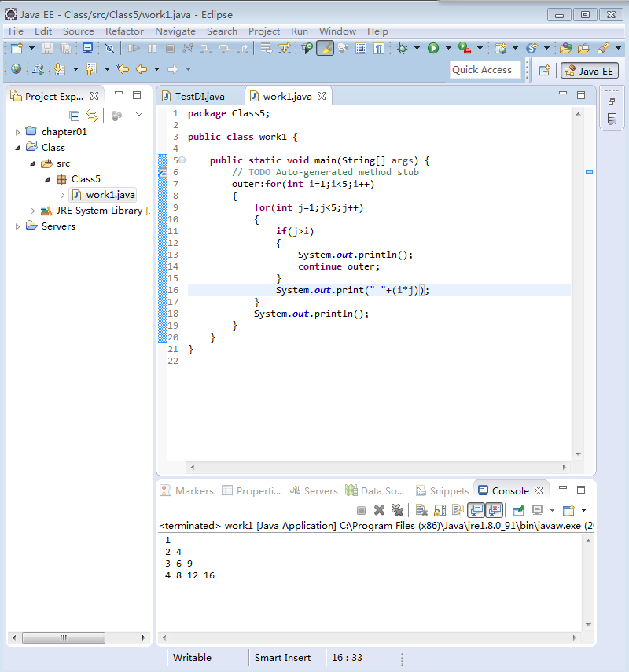
Task: Open the Markers view tab
Action: click(x=187, y=490)
